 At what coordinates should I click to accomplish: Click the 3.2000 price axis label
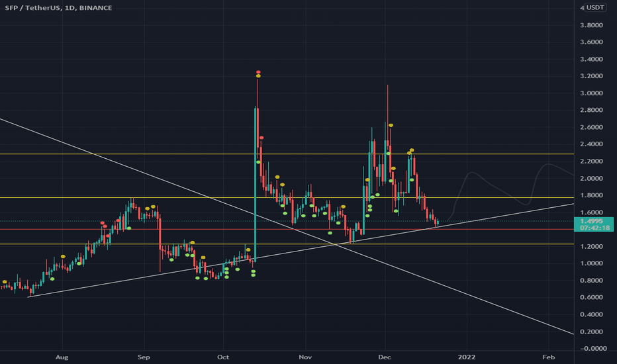(591, 76)
